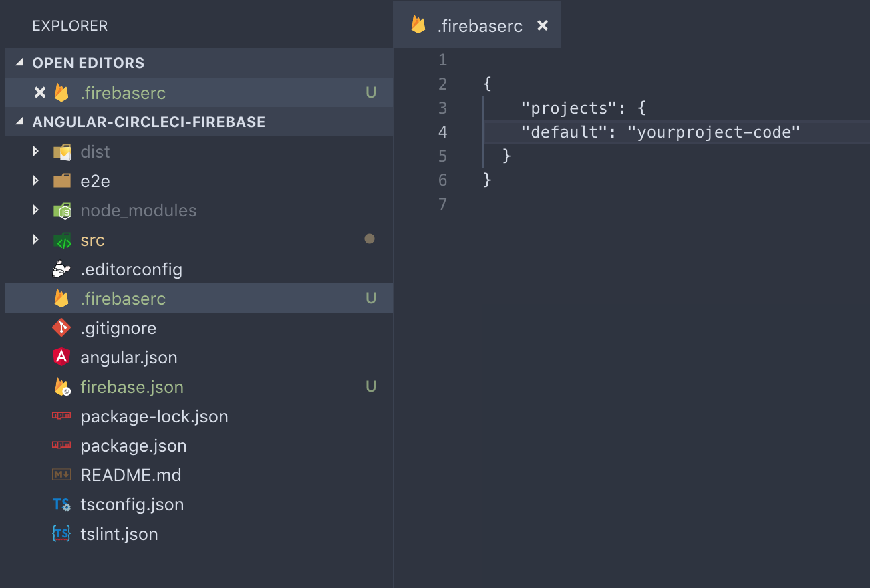
Task: Click the closing brace on line 6
Action: (x=487, y=180)
